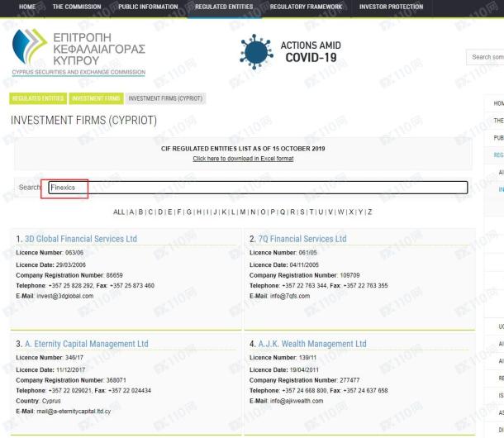Filter firms by letter J
The height and width of the screenshot is (438, 504).
216,212
